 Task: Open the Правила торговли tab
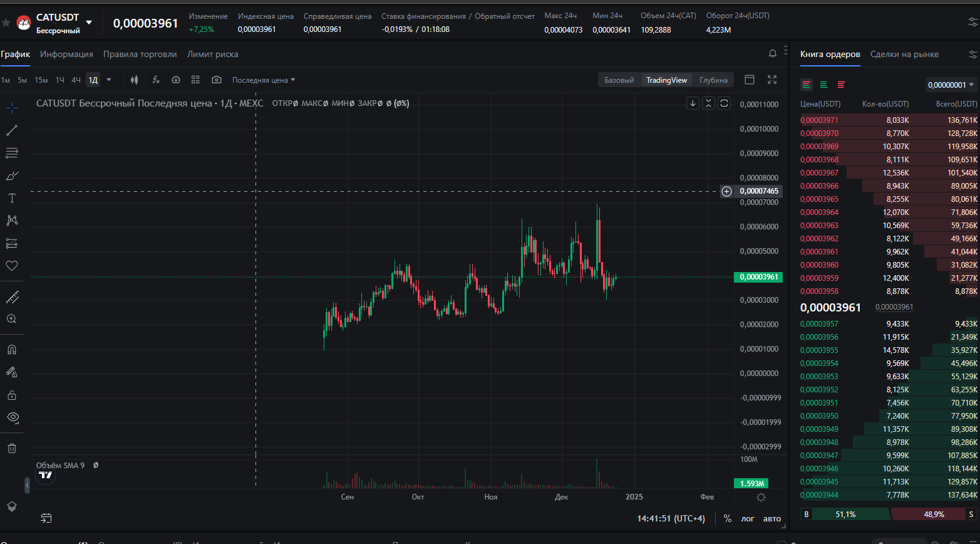coord(140,54)
